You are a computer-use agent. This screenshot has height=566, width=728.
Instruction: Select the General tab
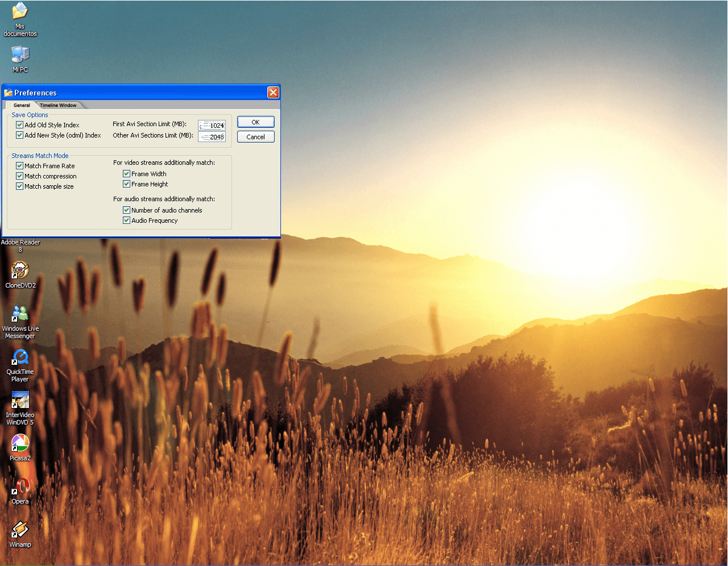21,105
